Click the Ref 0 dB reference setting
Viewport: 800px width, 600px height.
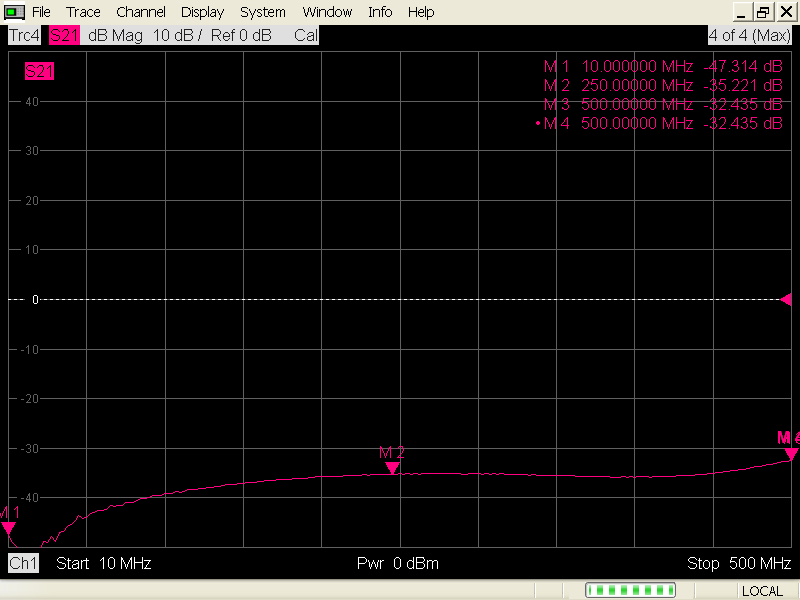click(241, 35)
